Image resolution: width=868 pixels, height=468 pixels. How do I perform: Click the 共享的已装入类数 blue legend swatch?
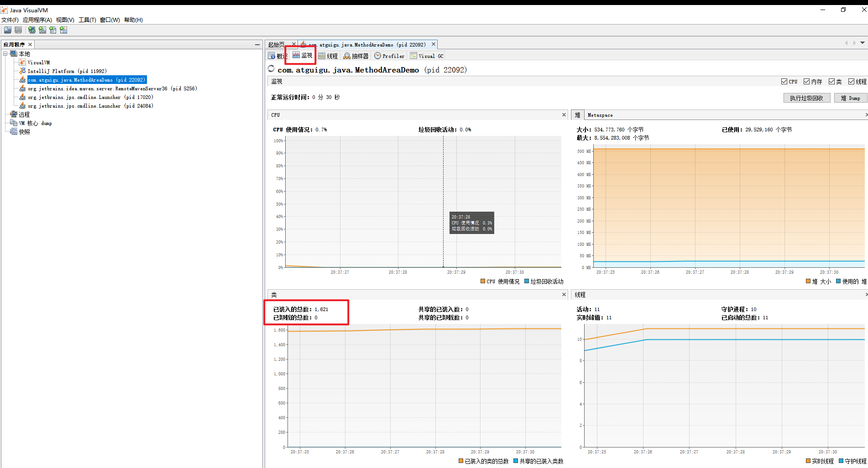pyautogui.click(x=516, y=461)
